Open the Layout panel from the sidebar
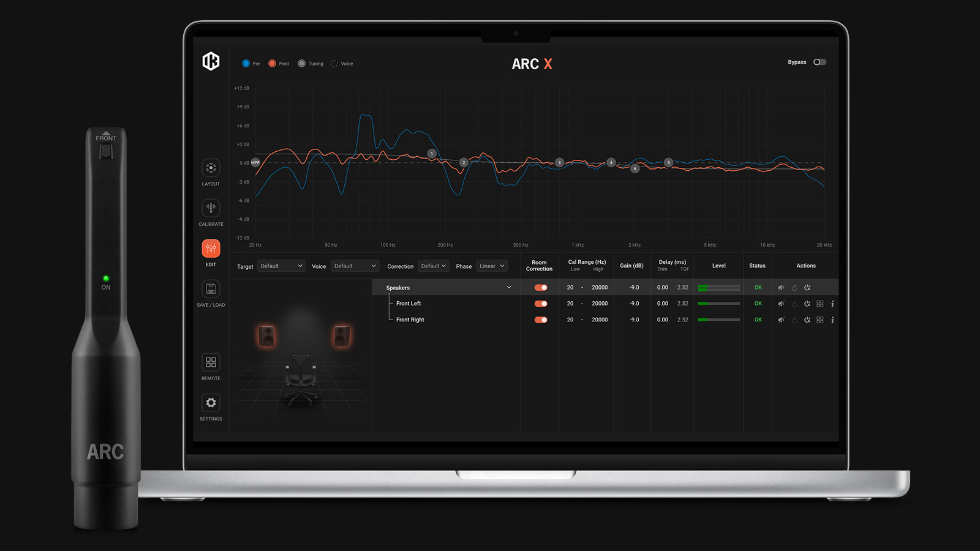The width and height of the screenshot is (980, 551). click(x=211, y=168)
